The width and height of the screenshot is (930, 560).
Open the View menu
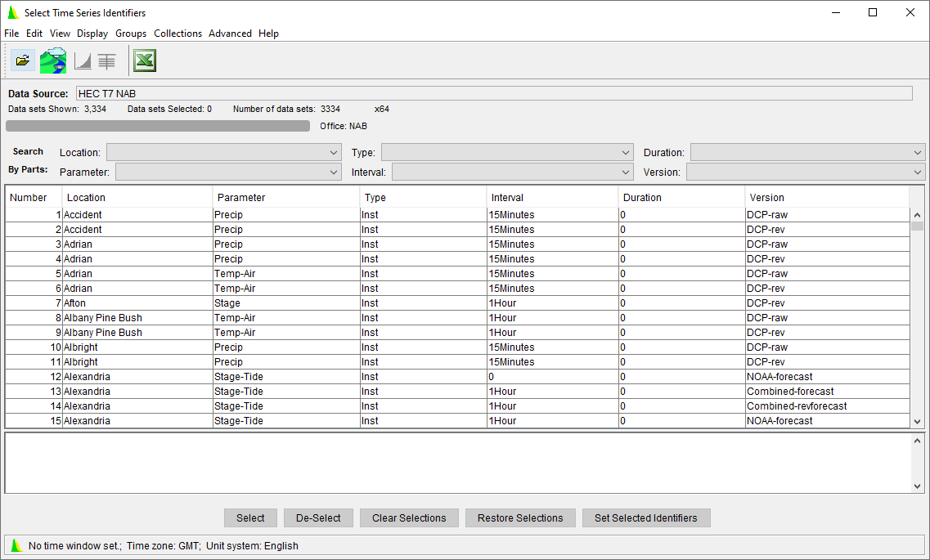point(60,34)
